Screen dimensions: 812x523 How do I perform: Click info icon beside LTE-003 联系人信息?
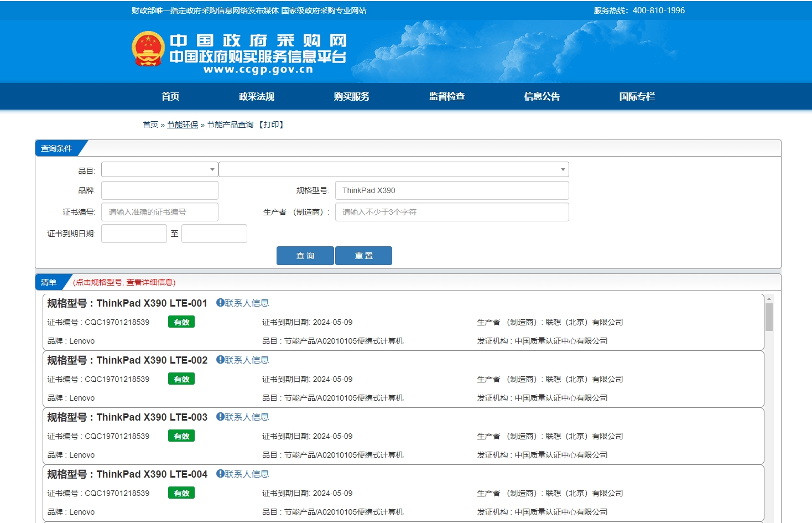coord(220,417)
